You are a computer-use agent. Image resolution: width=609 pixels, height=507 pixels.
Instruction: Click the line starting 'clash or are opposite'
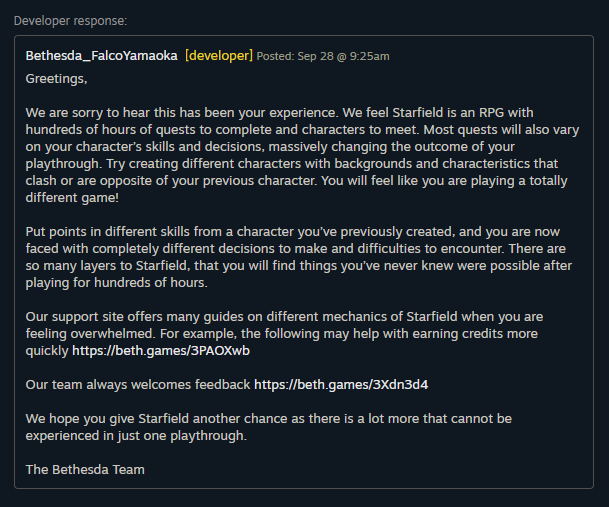[x=296, y=181]
